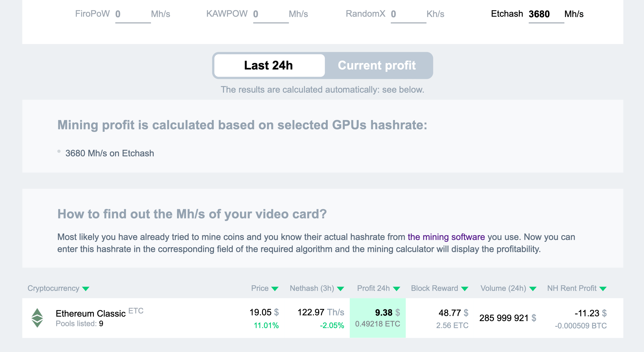Open Ethereum Classic coin page

pos(90,314)
